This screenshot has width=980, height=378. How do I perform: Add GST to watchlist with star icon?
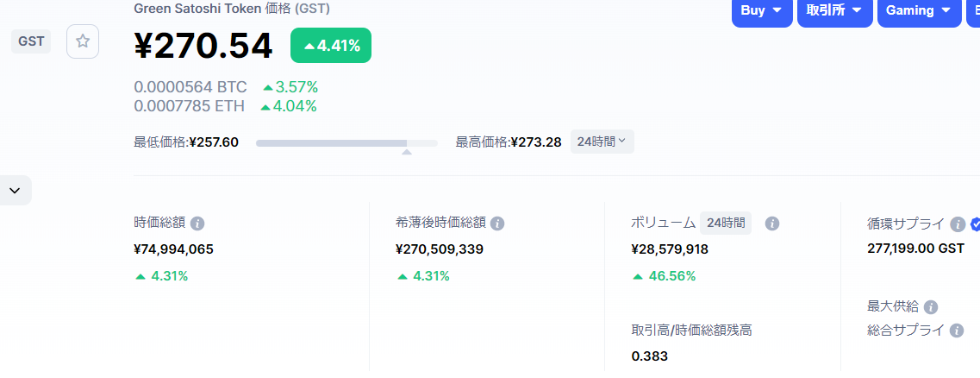tap(83, 41)
